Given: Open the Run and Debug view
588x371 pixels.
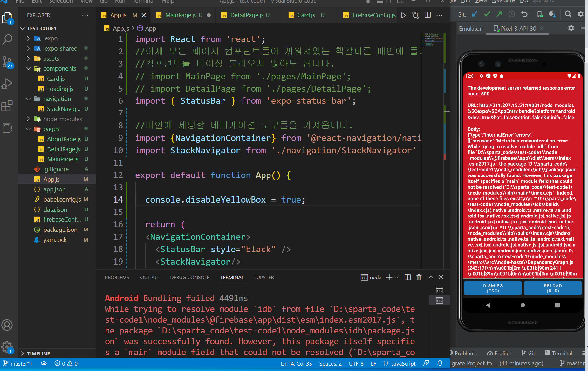Looking at the screenshot, I should click(x=7, y=84).
